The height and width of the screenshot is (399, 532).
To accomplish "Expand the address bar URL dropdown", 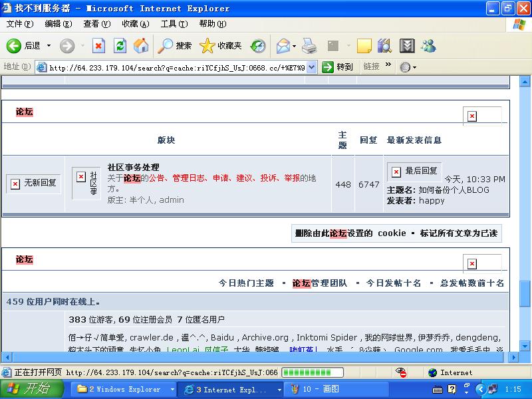I will pyautogui.click(x=311, y=67).
